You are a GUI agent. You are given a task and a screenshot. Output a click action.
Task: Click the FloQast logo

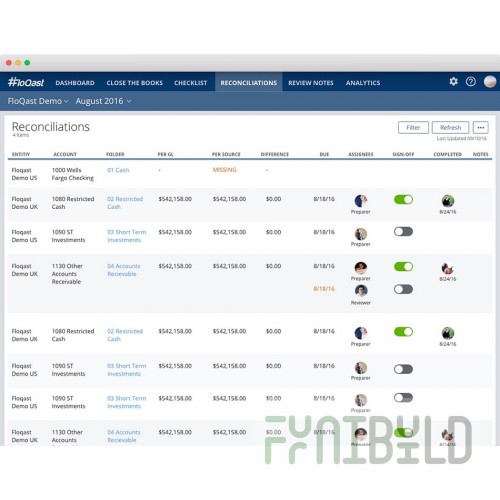[26, 82]
